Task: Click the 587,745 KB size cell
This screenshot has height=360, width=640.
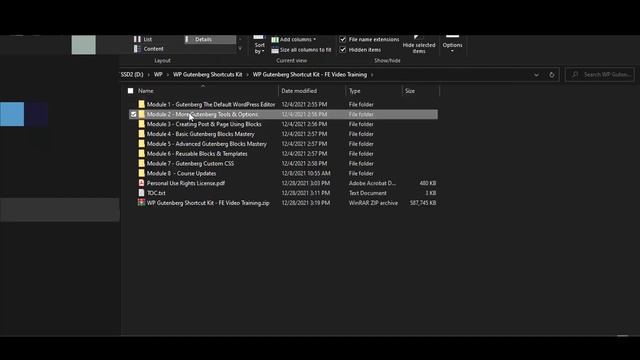Action: (x=423, y=202)
